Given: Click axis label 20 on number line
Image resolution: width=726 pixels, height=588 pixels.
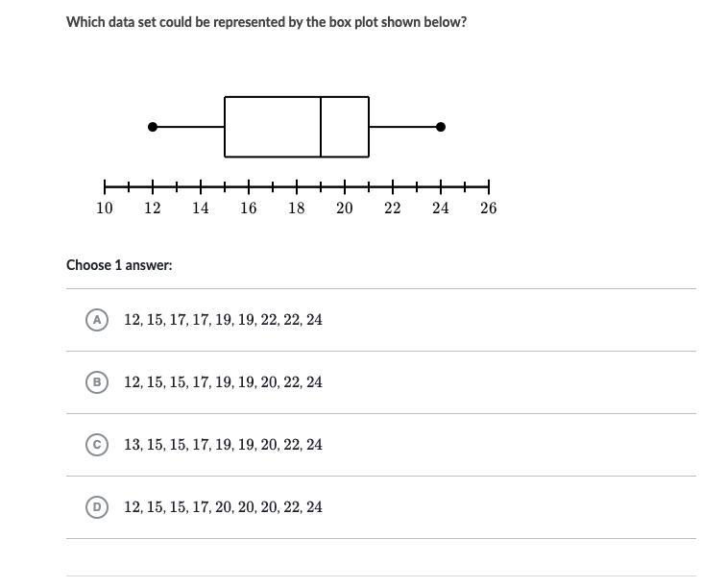Looking at the screenshot, I should (344, 208).
